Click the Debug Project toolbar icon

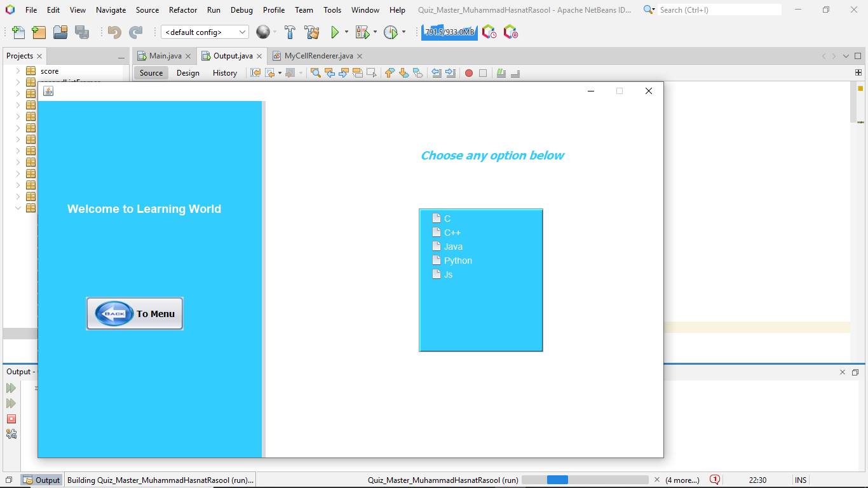pyautogui.click(x=362, y=32)
